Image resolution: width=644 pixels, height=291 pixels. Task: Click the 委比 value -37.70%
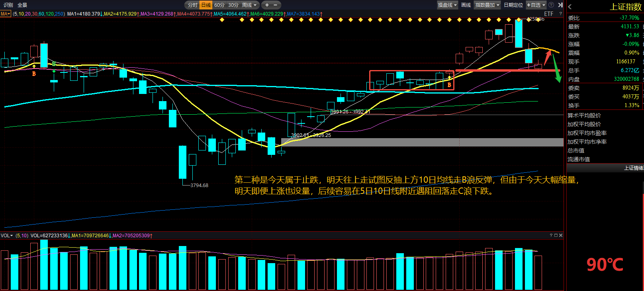pyautogui.click(x=629, y=18)
